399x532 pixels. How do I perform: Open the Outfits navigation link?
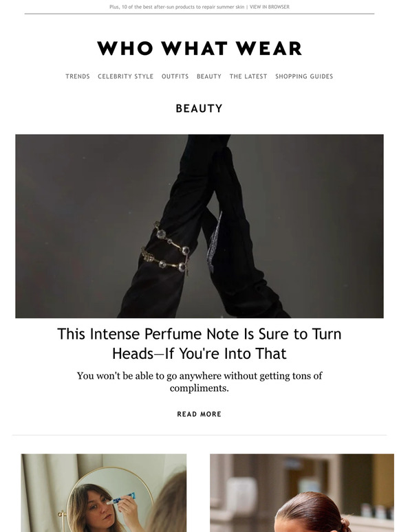click(175, 76)
